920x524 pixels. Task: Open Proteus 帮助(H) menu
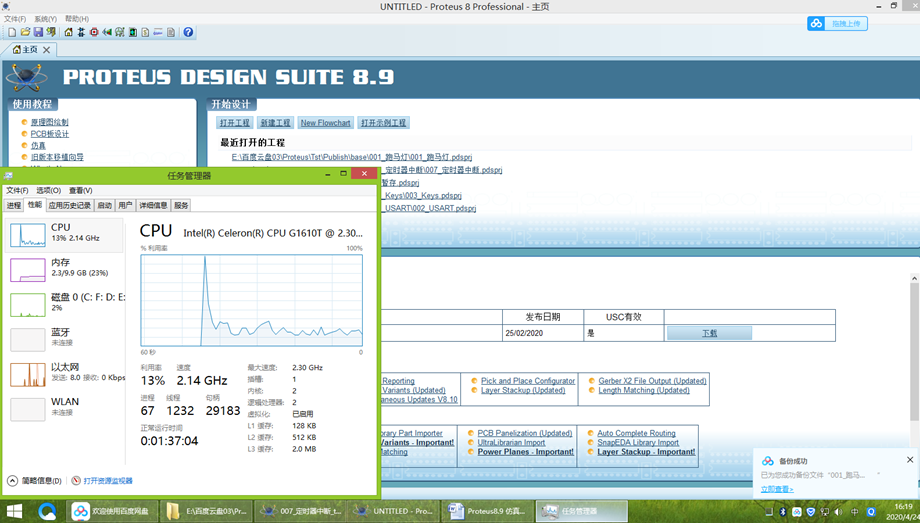tap(77, 19)
